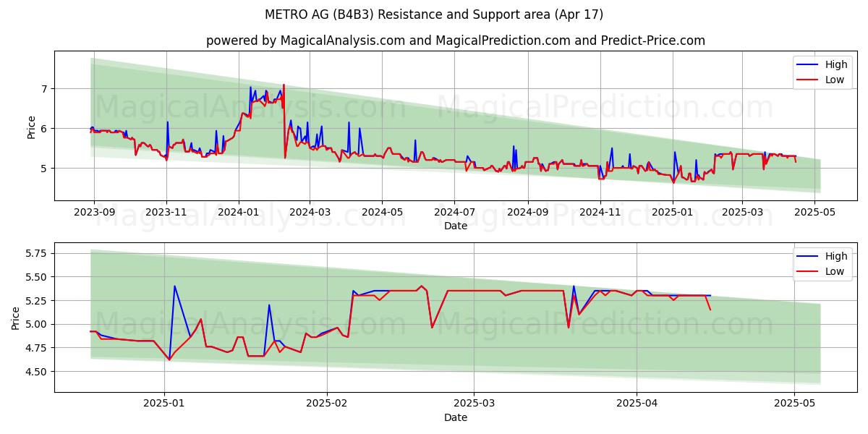The width and height of the screenshot is (868, 434).
Task: Click the '2025-01' date label on bottom chart
Action: tap(164, 404)
